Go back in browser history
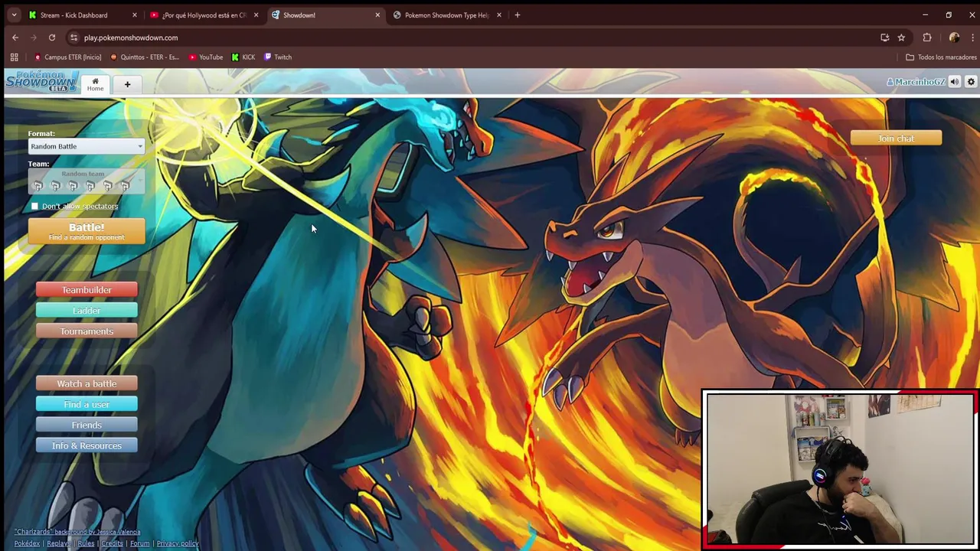This screenshot has height=551, width=980. (x=15, y=37)
